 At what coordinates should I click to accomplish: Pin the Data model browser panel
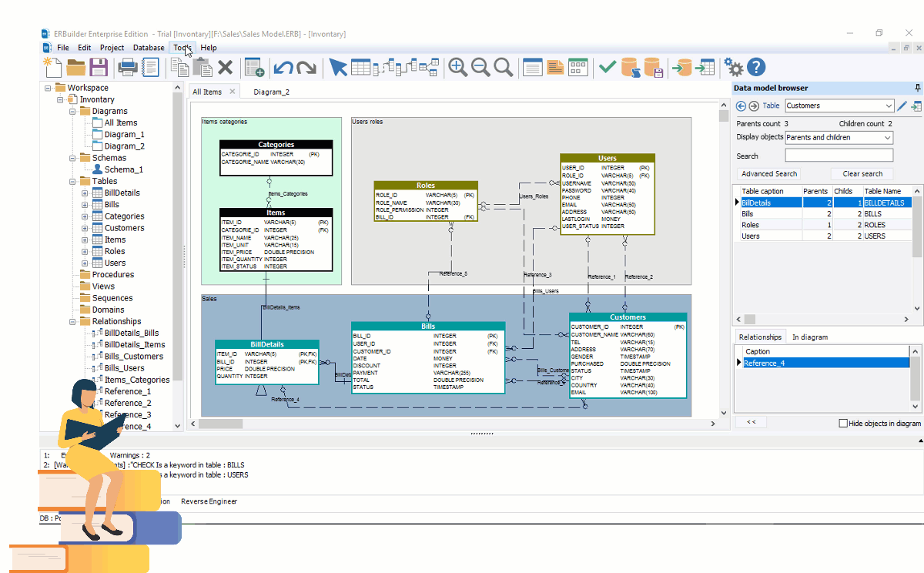[x=917, y=88]
